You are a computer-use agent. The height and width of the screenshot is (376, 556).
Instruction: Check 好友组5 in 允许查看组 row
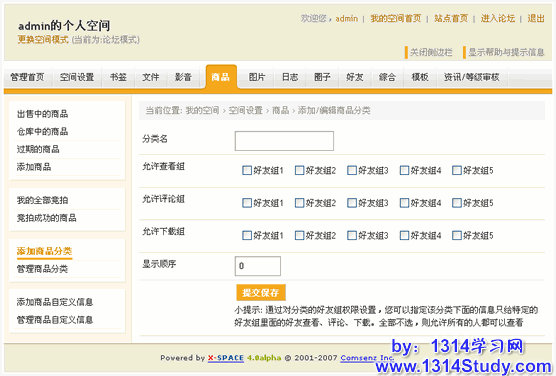tap(457, 170)
